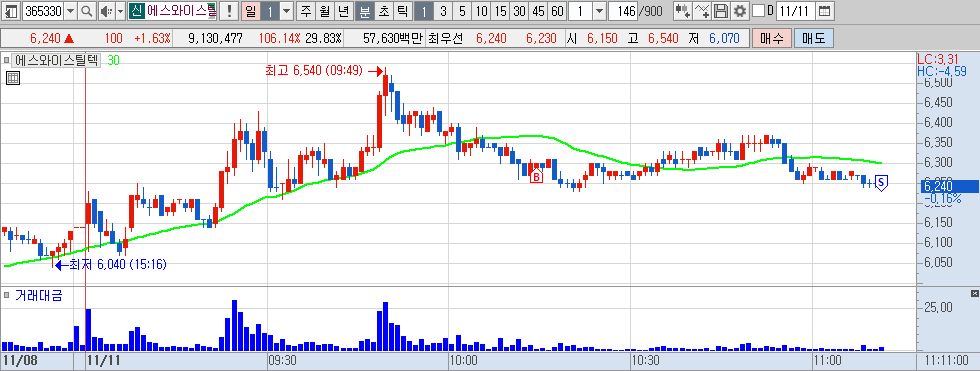Select the 틱 tick chart tab
980x371 pixels.
(x=402, y=11)
